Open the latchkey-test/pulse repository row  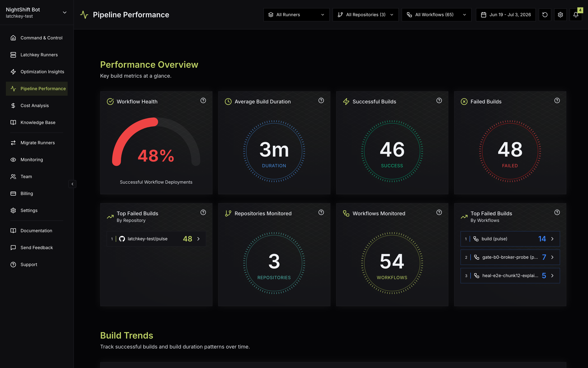coord(156,239)
